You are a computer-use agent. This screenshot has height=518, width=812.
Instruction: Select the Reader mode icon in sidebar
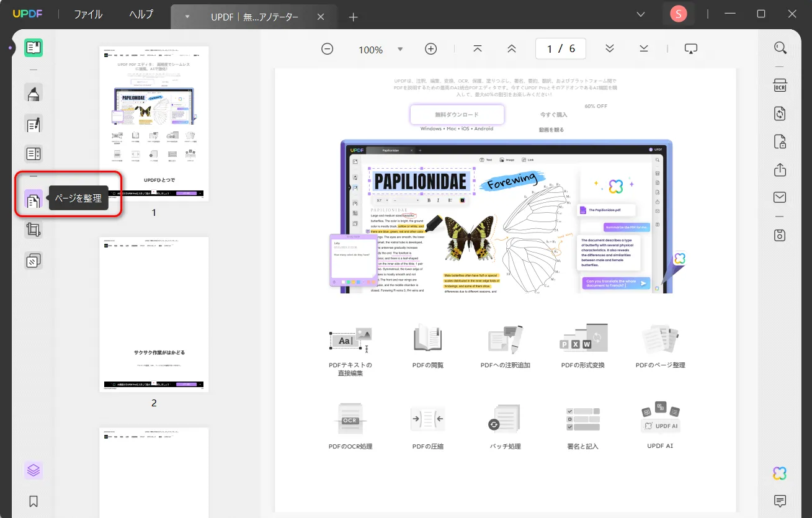pyautogui.click(x=33, y=48)
